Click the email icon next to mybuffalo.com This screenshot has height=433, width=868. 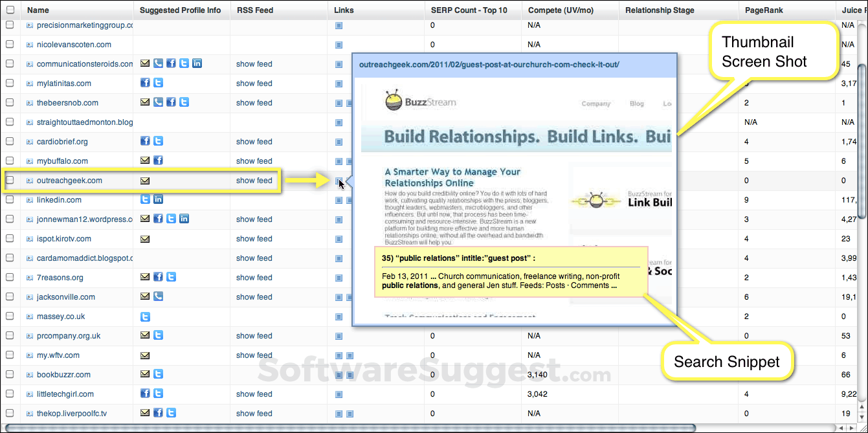click(x=145, y=161)
